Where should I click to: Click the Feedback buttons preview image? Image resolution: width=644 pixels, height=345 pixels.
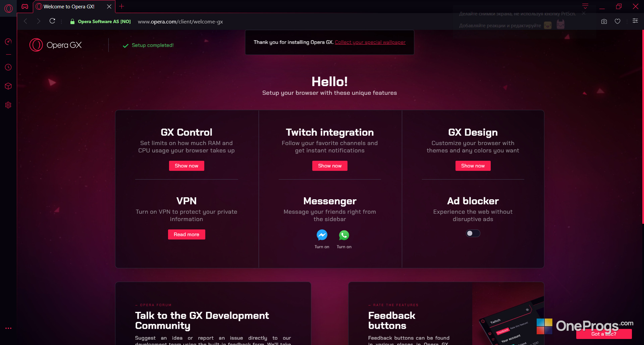coord(508,314)
